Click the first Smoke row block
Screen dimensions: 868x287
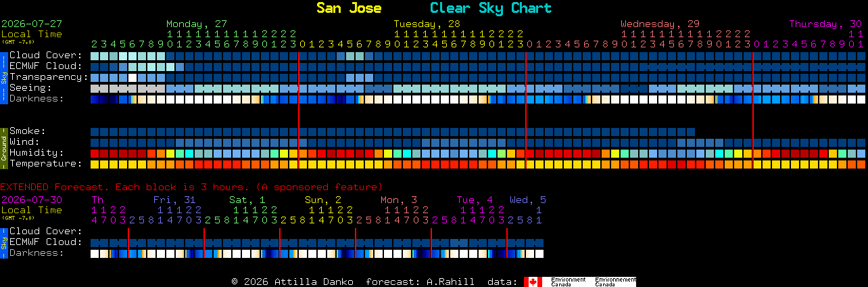95,131
